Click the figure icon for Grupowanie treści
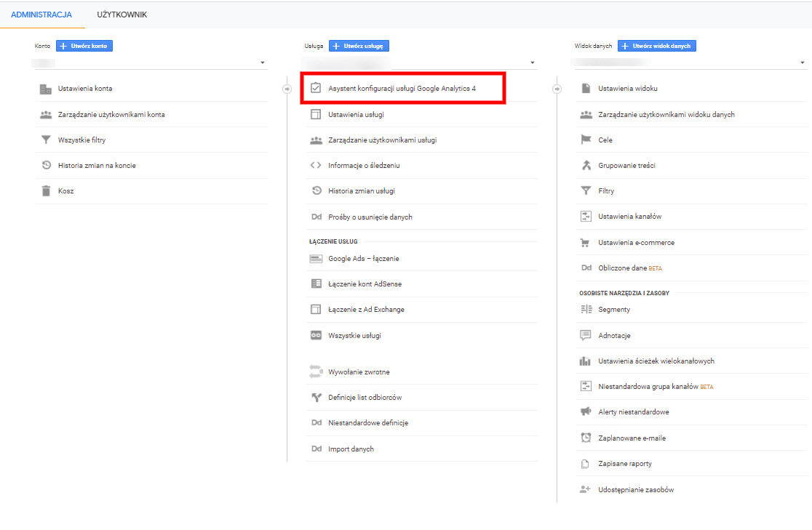 tap(586, 165)
